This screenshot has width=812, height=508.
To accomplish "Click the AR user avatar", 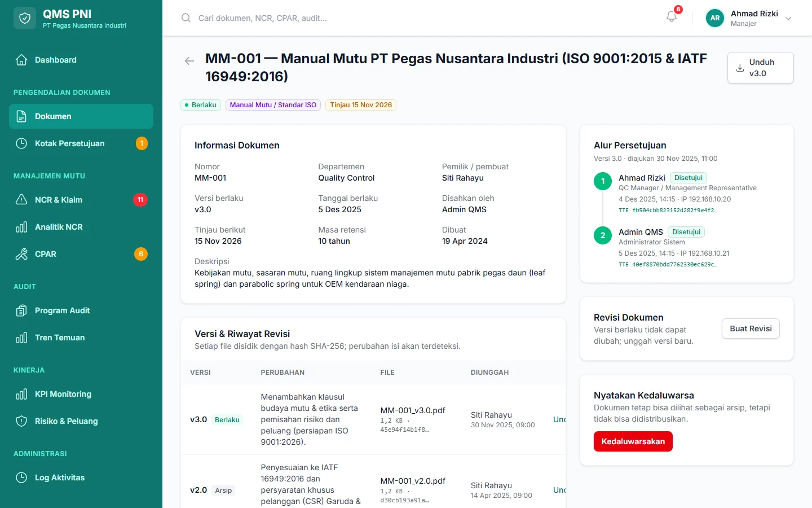I will [x=715, y=18].
